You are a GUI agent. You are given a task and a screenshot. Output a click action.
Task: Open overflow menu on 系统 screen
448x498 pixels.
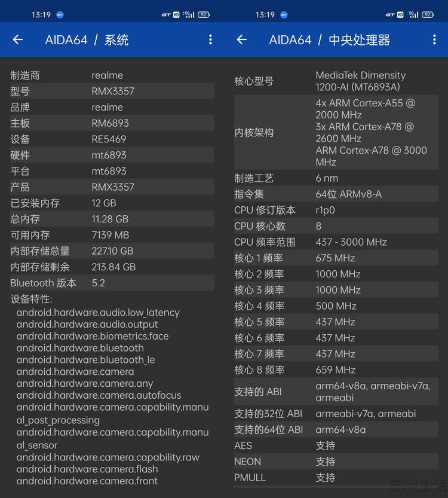point(210,39)
